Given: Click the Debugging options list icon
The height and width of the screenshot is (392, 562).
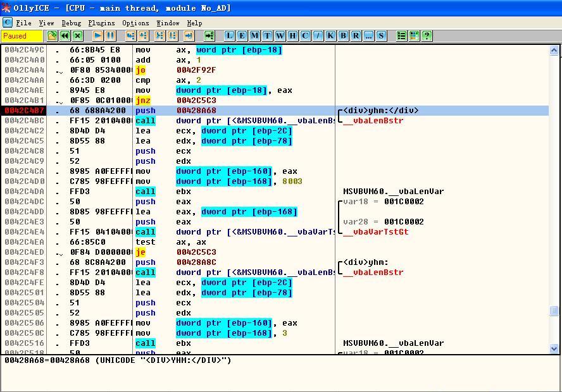Looking at the screenshot, I should 401,36.
